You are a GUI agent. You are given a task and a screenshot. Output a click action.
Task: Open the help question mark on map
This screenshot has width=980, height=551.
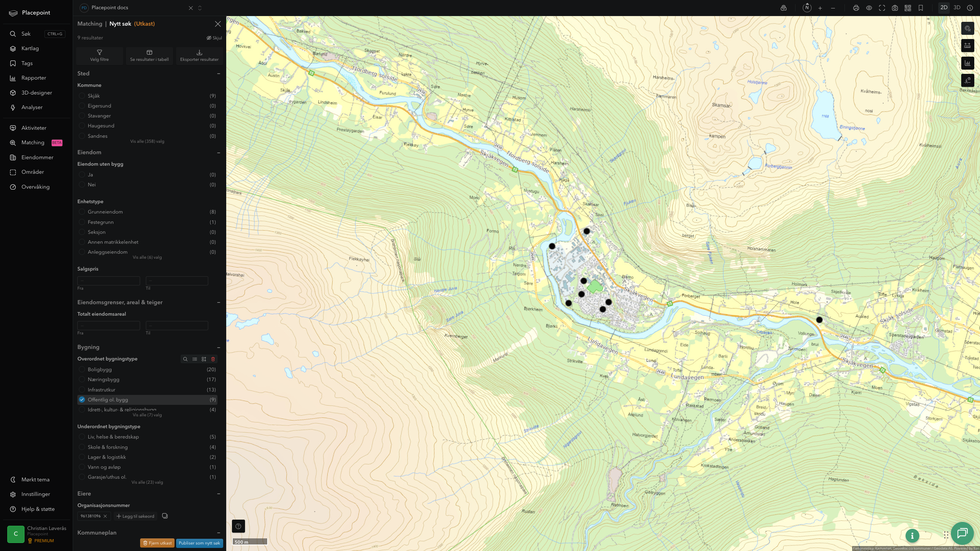(238, 526)
